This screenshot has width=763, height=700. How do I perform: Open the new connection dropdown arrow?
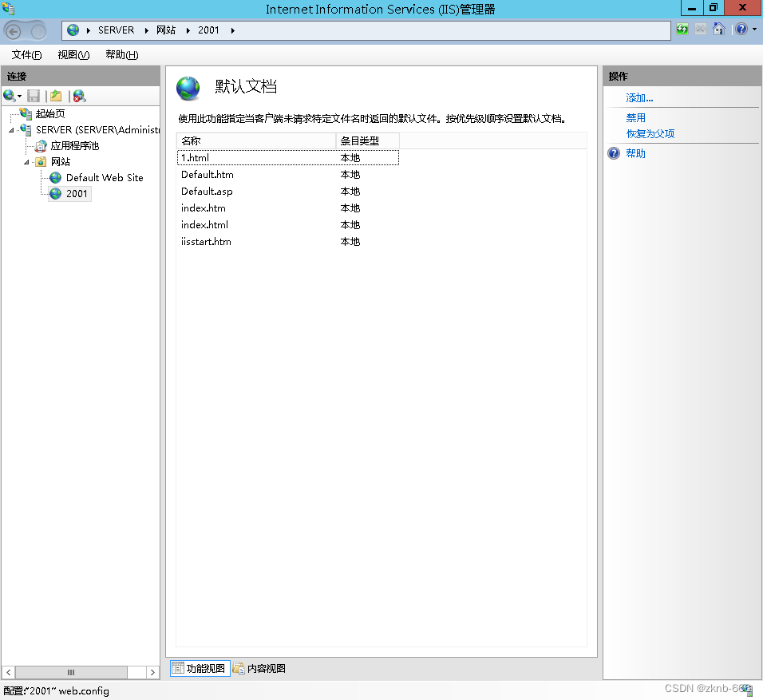pos(19,97)
